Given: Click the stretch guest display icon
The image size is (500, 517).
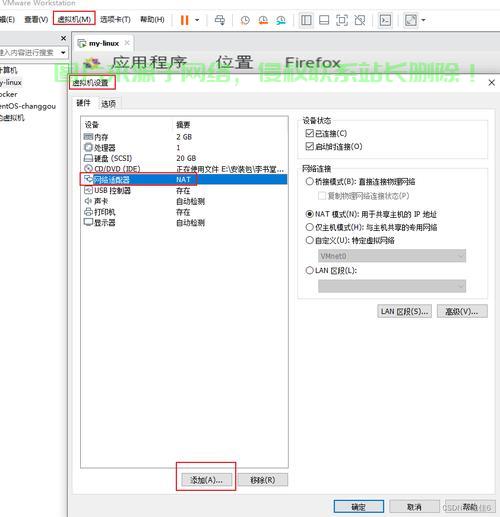Looking at the screenshot, I should [411, 20].
